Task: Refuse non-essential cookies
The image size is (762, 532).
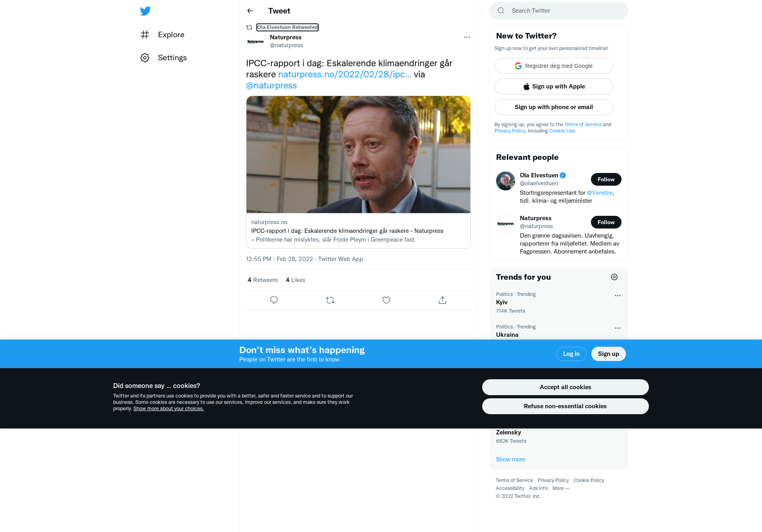Action: click(565, 406)
